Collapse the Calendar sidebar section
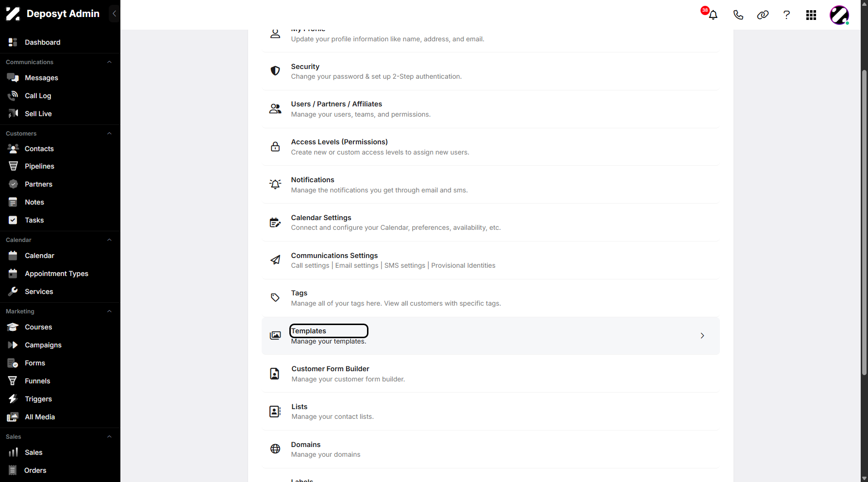This screenshot has height=482, width=868. pyautogui.click(x=109, y=240)
